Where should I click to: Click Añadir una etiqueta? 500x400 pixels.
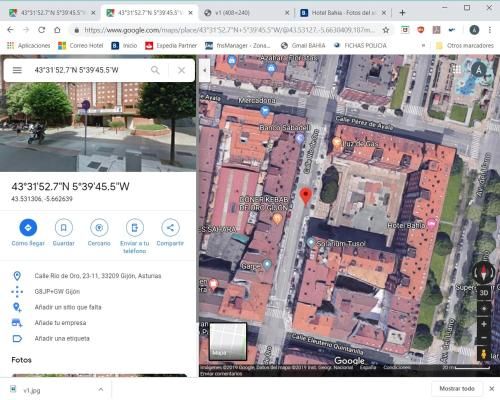pos(62,338)
